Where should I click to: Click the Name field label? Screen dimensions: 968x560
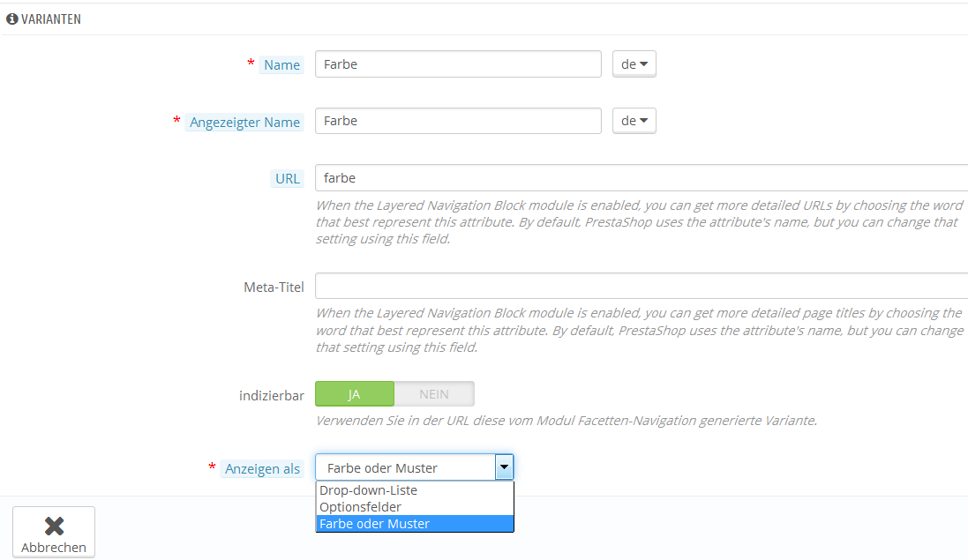(x=281, y=64)
